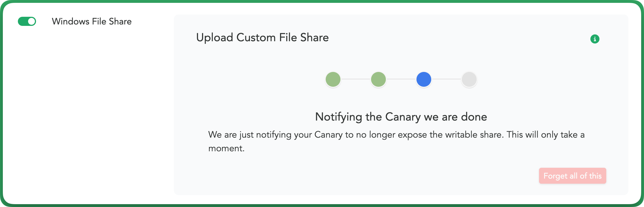The image size is (644, 207).
Task: Open the green info icon
Action: click(595, 39)
